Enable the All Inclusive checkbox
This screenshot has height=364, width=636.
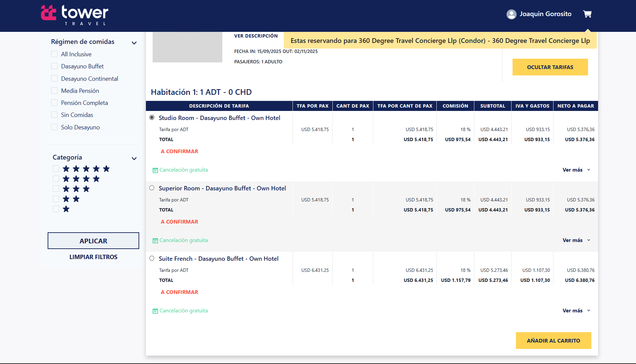(x=54, y=54)
